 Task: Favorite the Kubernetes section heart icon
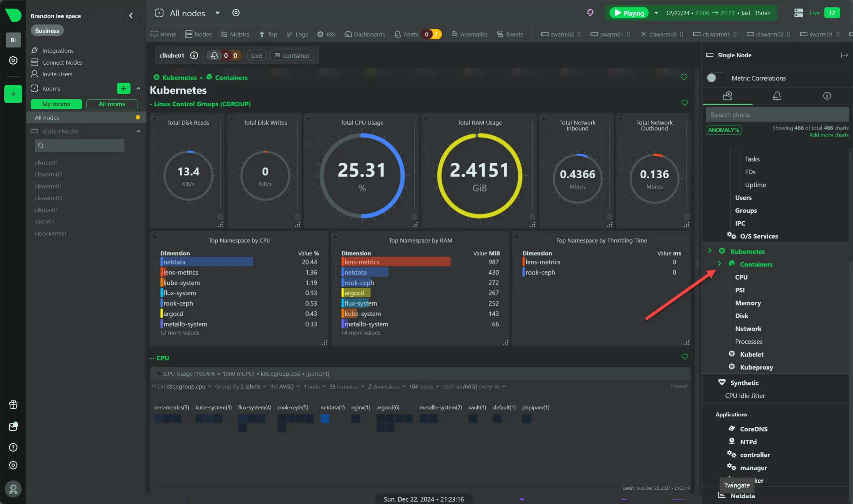click(x=684, y=77)
